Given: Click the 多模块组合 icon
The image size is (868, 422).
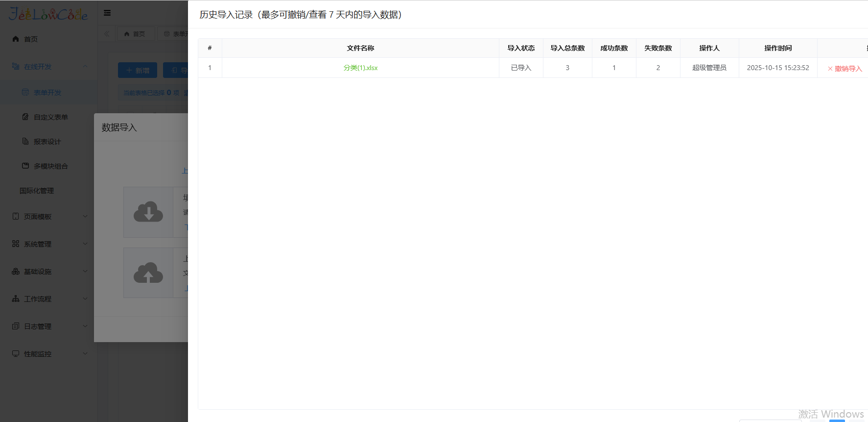Looking at the screenshot, I should coord(25,166).
